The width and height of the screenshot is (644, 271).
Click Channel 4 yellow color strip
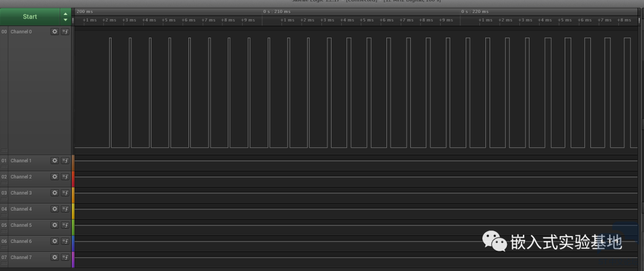73,211
